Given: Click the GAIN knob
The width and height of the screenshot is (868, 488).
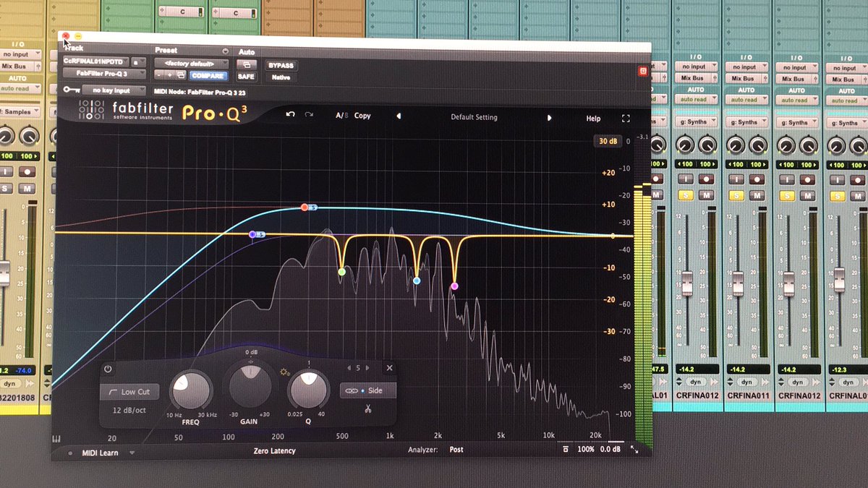Looking at the screenshot, I should click(x=250, y=387).
